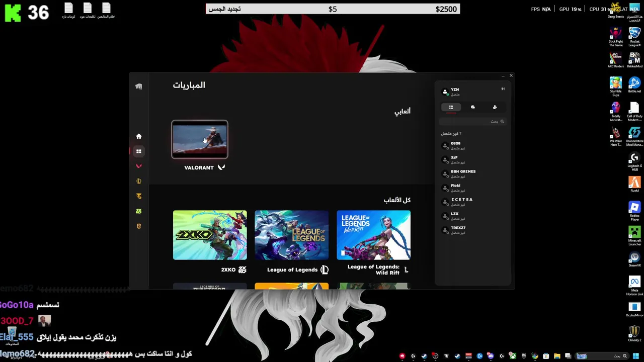Open Roblox Player desktop shortcut
Viewport: 644px width, 362px height.
click(x=634, y=211)
